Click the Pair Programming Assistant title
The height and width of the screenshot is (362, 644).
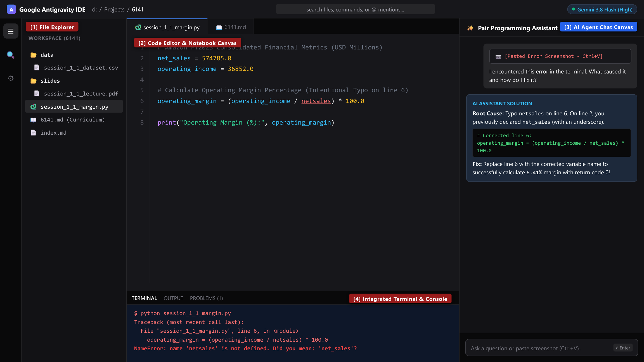tap(517, 28)
